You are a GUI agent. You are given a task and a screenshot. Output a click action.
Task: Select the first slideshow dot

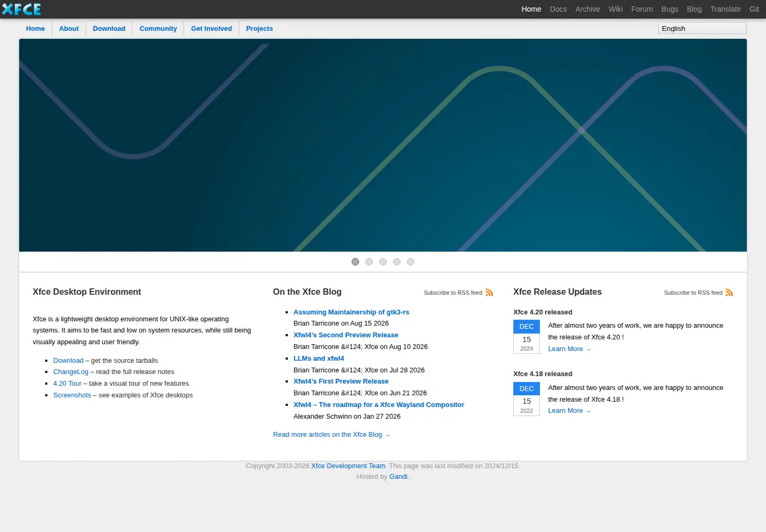(x=355, y=262)
